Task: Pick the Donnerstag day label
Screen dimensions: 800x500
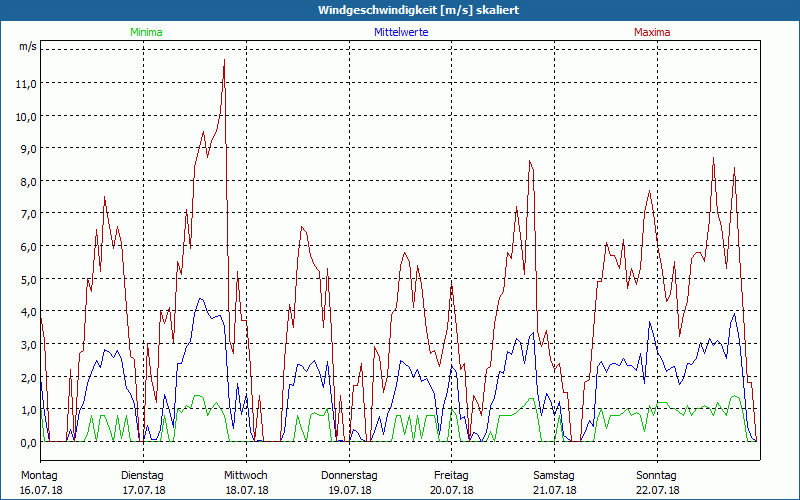Action: tap(348, 475)
